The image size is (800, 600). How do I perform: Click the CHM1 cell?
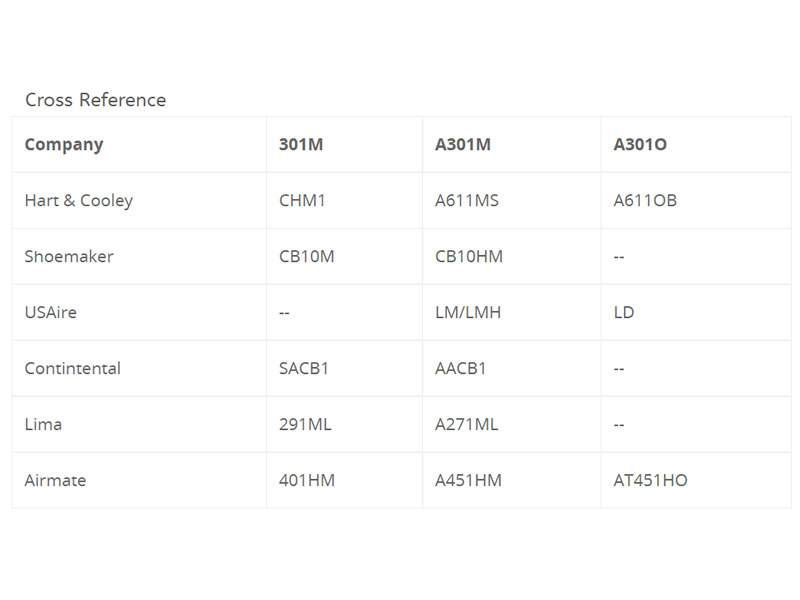tap(303, 200)
